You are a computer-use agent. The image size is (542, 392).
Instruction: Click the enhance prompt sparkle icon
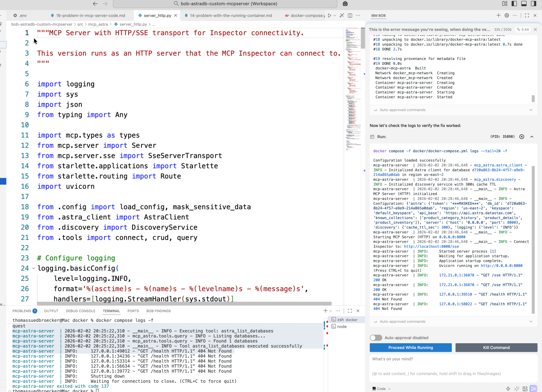516,389
